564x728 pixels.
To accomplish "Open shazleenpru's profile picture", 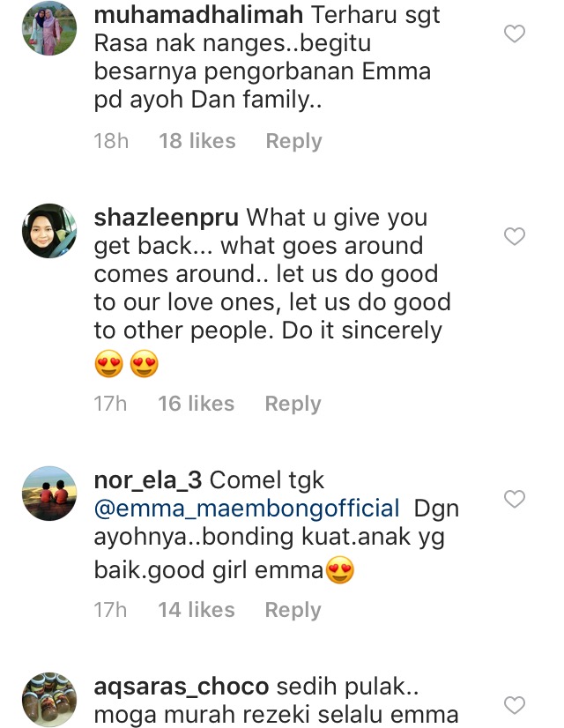I will click(49, 231).
